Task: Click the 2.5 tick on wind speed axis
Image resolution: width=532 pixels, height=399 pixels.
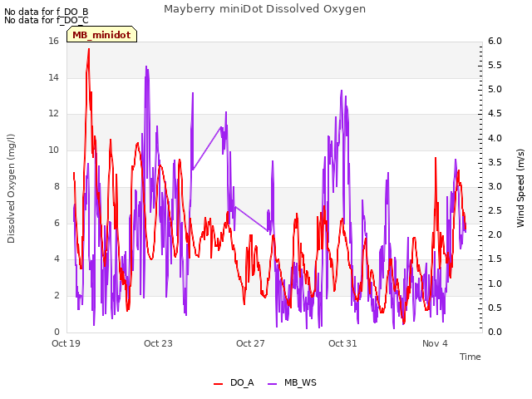Action: pos(495,210)
